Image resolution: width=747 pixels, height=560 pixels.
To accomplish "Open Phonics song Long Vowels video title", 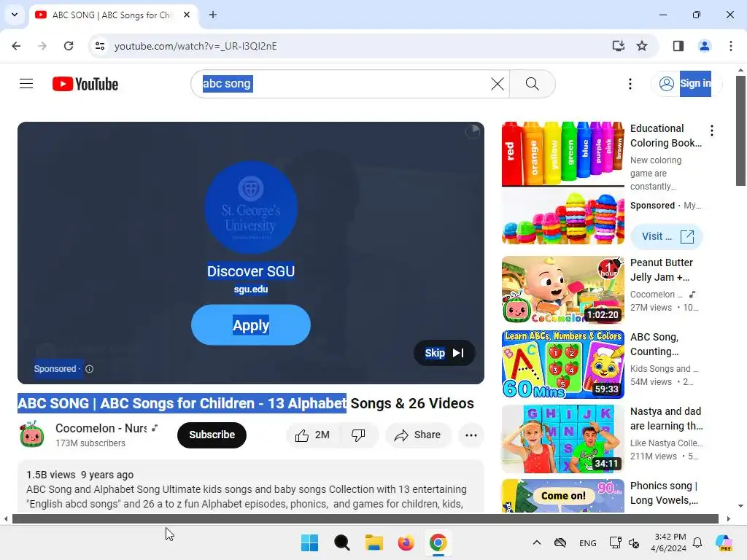I will (664, 493).
